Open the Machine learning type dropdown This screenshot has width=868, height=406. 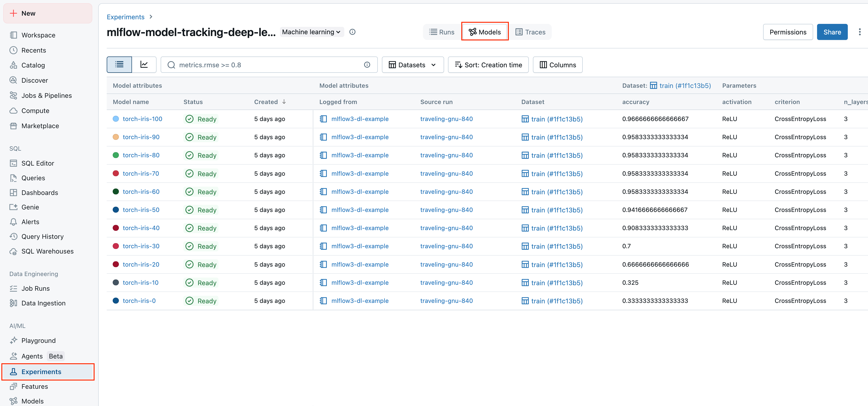pos(311,32)
